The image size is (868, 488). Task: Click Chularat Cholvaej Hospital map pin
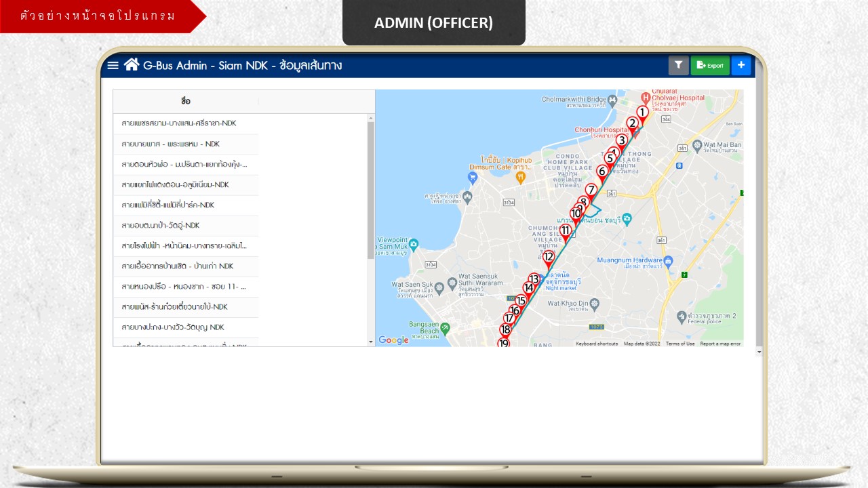646,98
